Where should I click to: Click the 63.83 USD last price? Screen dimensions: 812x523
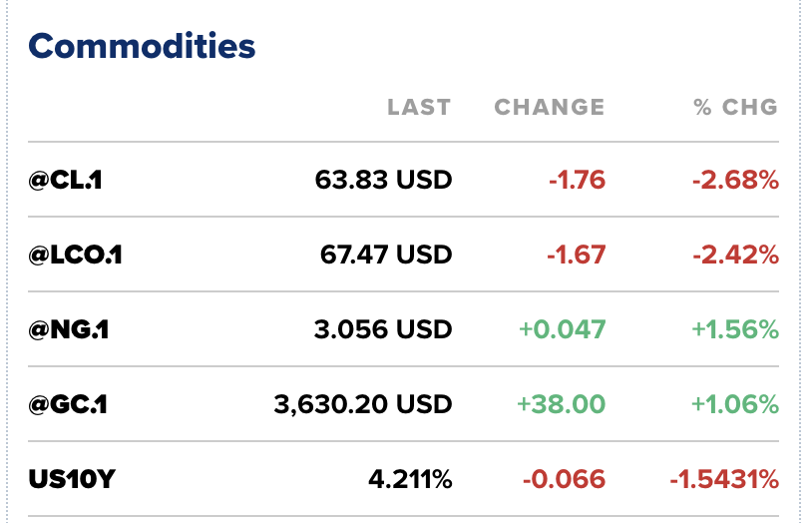point(383,180)
